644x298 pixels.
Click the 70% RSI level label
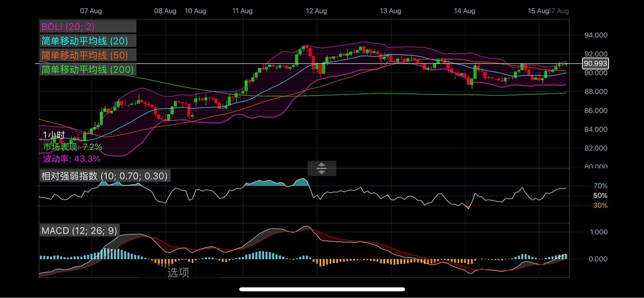click(x=600, y=186)
